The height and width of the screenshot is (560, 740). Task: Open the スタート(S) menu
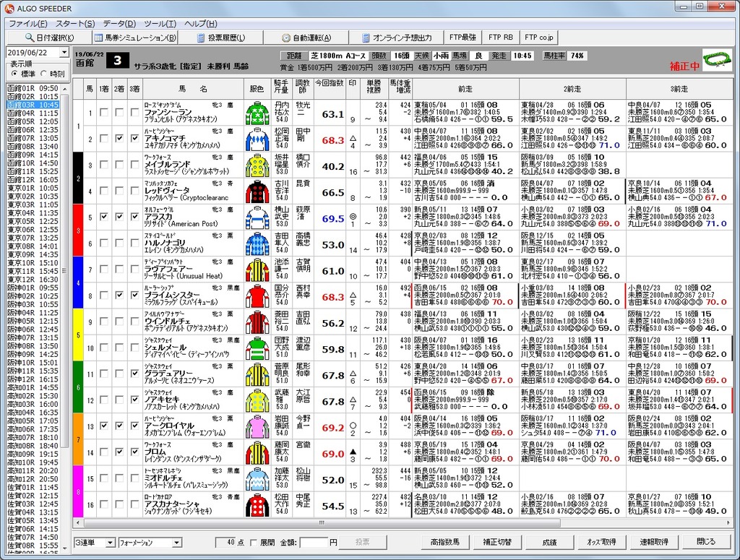coord(75,24)
